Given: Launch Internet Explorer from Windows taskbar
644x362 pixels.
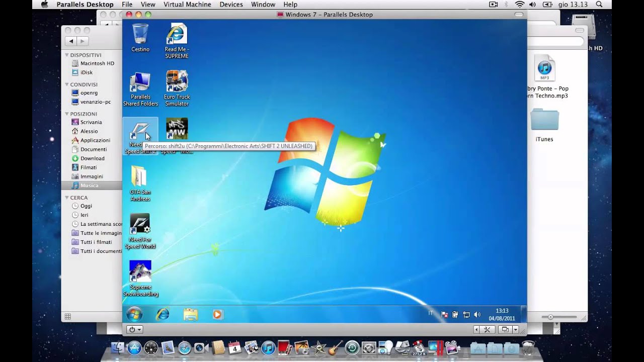Looking at the screenshot, I should point(163,315).
